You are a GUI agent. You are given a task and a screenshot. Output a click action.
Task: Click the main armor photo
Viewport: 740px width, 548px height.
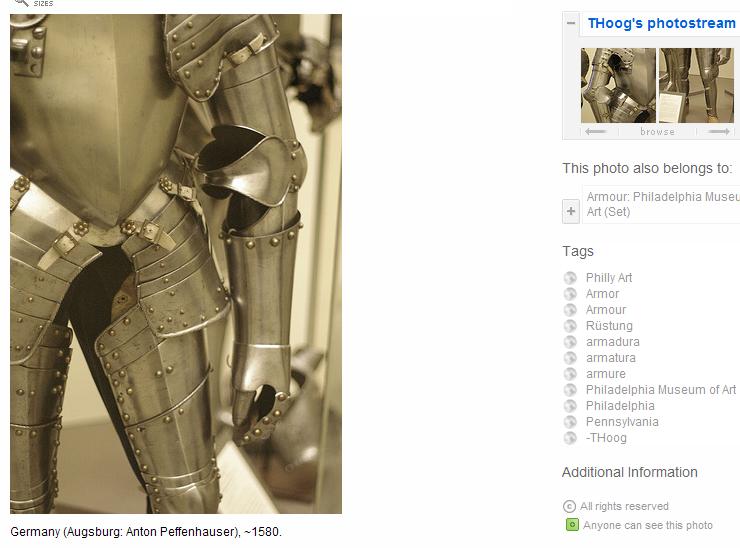pos(176,264)
